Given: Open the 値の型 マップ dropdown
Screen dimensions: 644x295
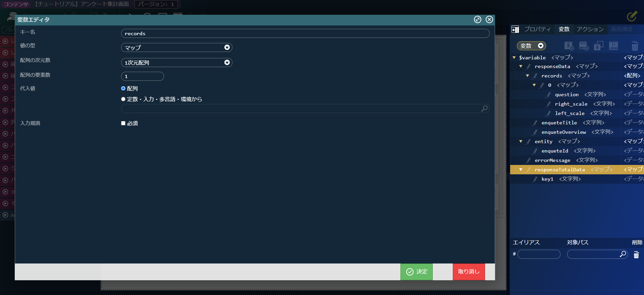Looking at the screenshot, I should tap(176, 48).
